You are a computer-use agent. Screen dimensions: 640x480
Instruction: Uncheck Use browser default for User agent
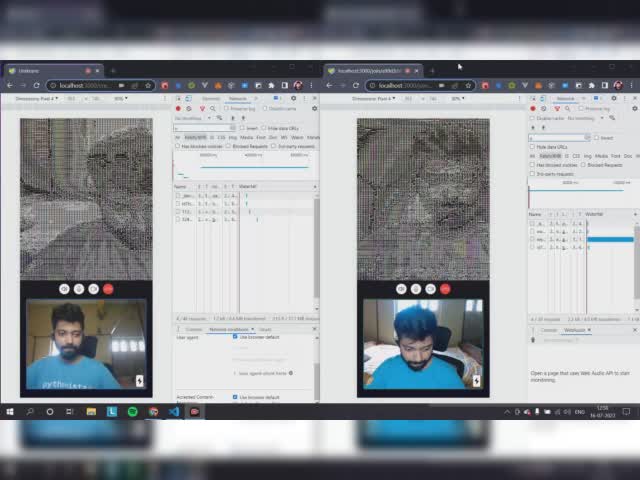[235, 337]
